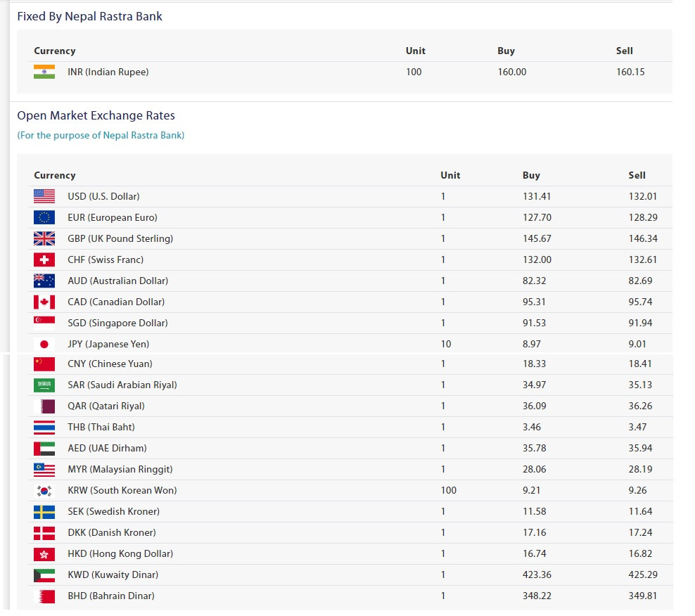
Task: Click 'AUD (Australian Dollar)' currency name
Action: pyautogui.click(x=118, y=281)
